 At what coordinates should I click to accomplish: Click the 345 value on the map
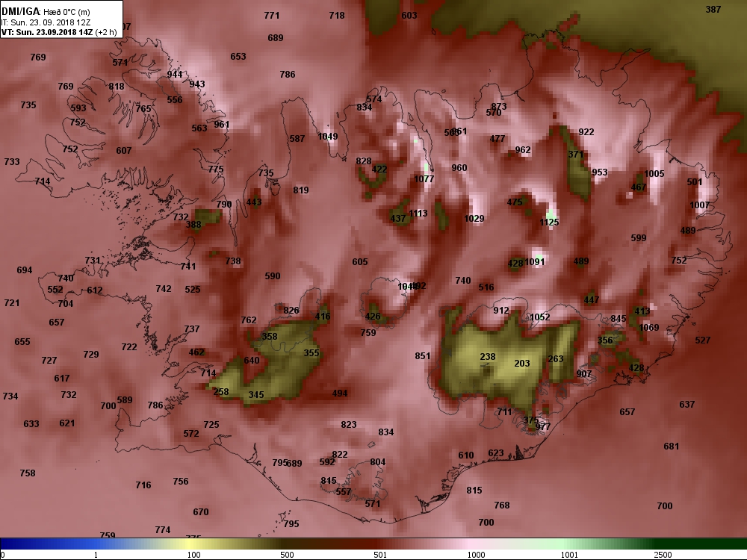(x=256, y=394)
